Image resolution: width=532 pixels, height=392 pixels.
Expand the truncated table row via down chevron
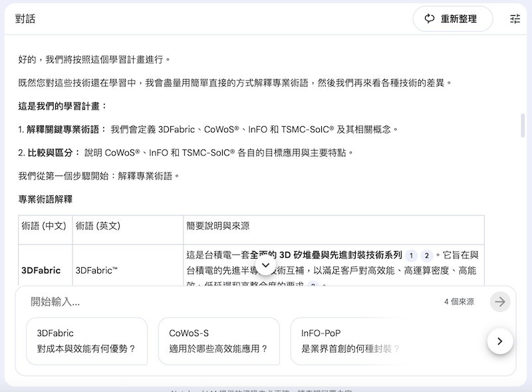tap(266, 265)
